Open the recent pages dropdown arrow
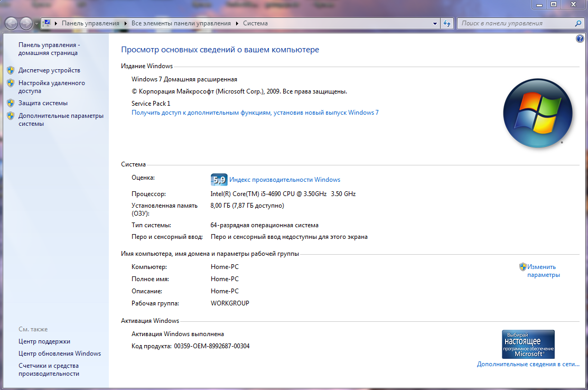The height and width of the screenshot is (390, 588). coord(36,24)
